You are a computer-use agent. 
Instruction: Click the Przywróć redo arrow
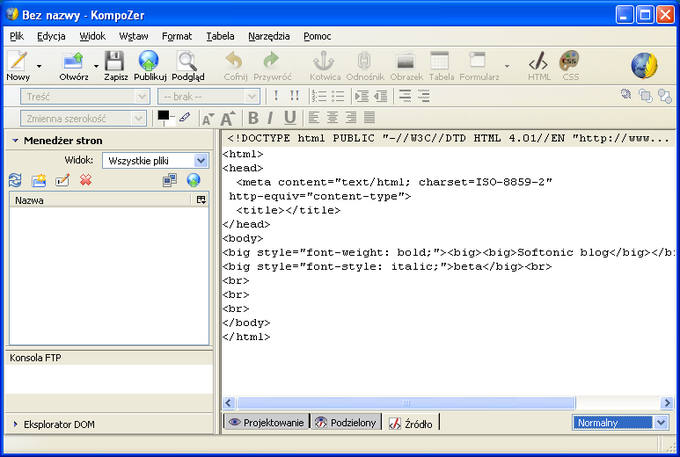(x=271, y=61)
